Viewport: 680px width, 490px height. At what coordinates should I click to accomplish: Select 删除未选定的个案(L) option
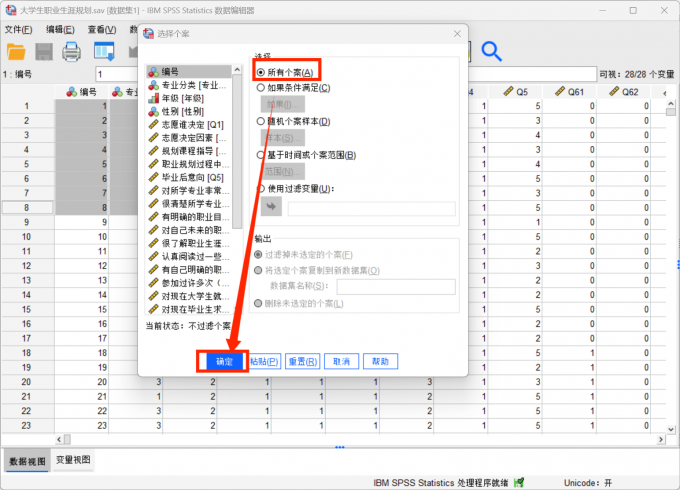point(258,303)
